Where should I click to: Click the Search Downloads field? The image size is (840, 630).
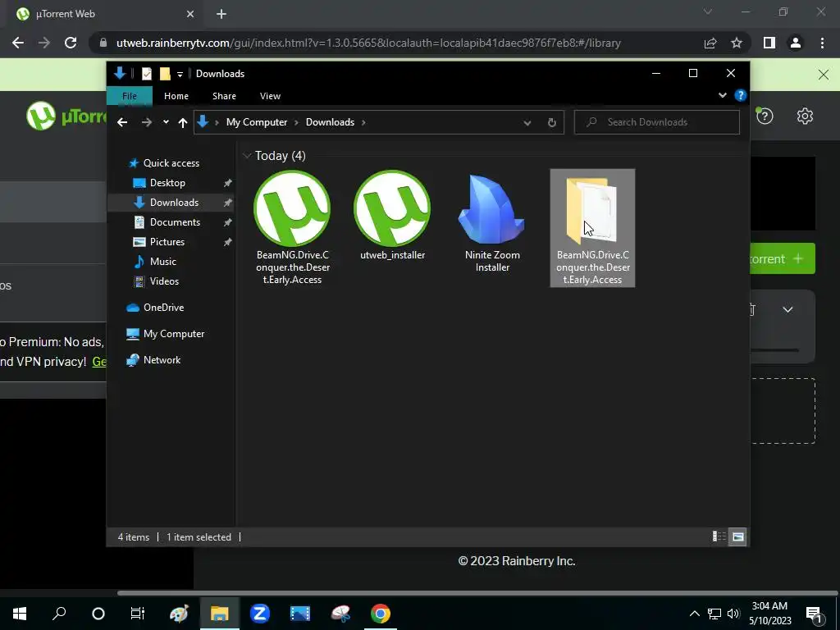click(x=657, y=122)
